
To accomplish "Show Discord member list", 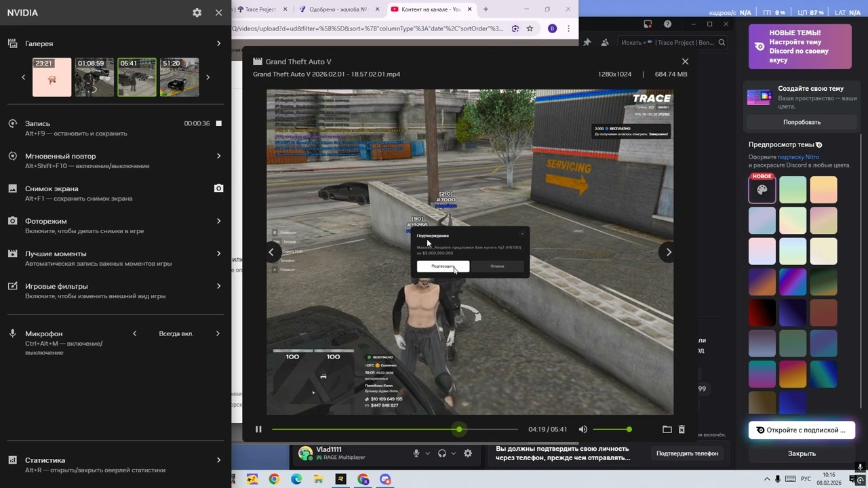I will pos(604,42).
